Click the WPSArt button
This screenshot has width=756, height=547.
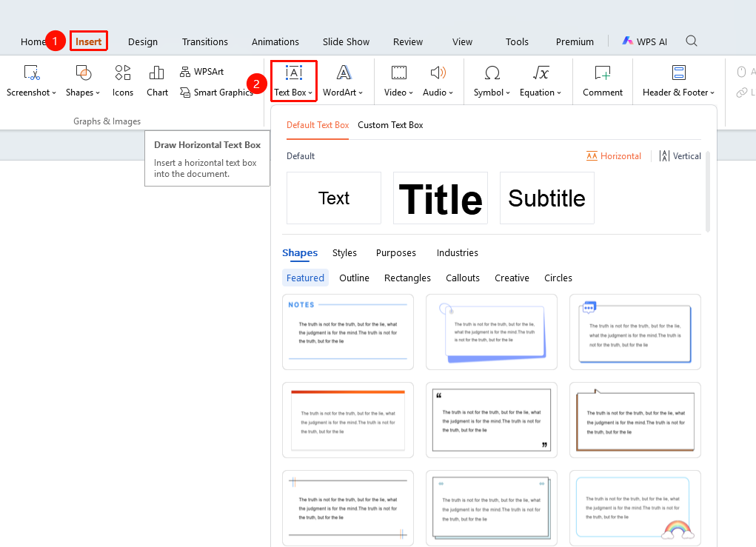tap(201, 72)
